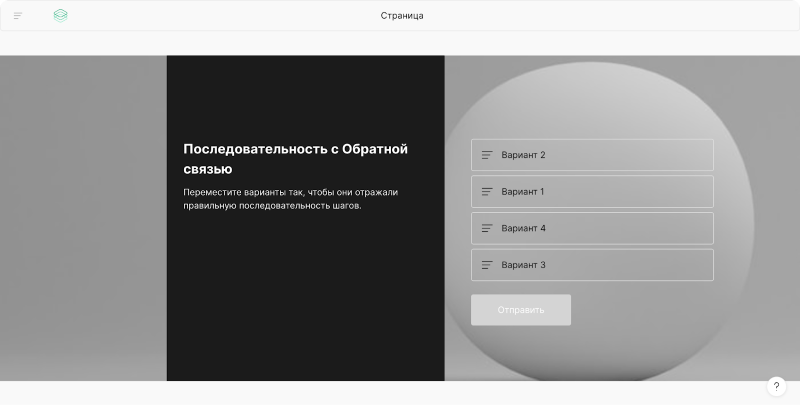Select the Вариант 2 label text
Image resolution: width=800 pixels, height=405 pixels.
coord(523,155)
